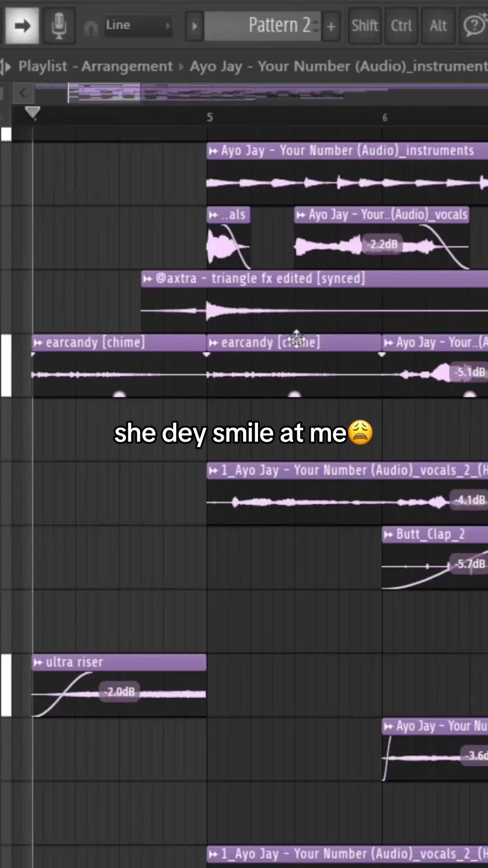Click the scroll-left arrow of the playlist overview

coord(22,94)
